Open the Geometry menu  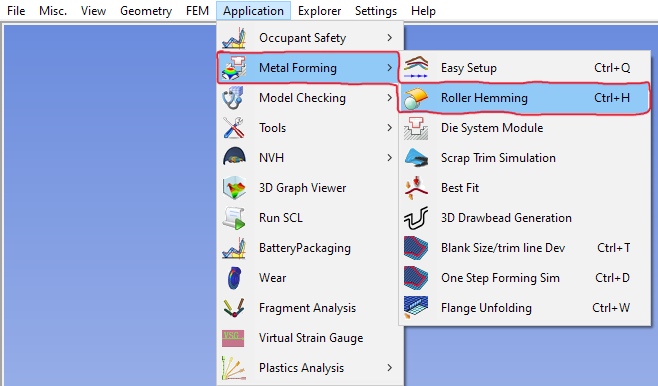[146, 11]
